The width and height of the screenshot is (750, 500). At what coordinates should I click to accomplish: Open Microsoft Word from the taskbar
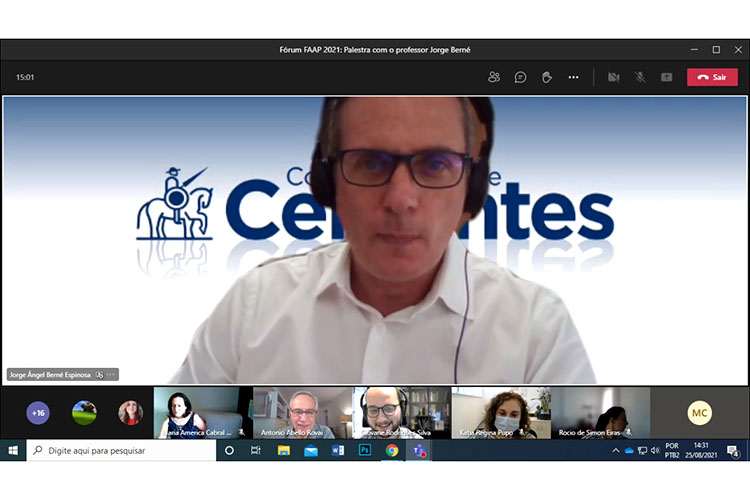click(x=338, y=450)
